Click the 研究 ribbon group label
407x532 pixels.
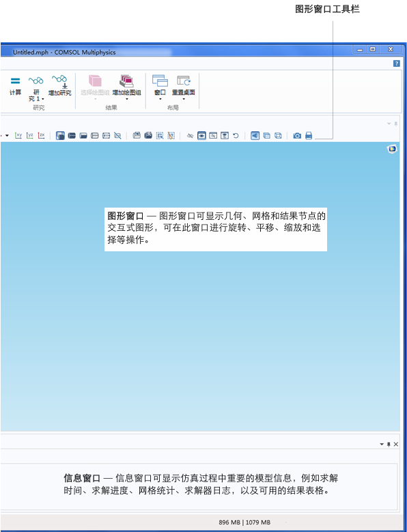(x=39, y=107)
